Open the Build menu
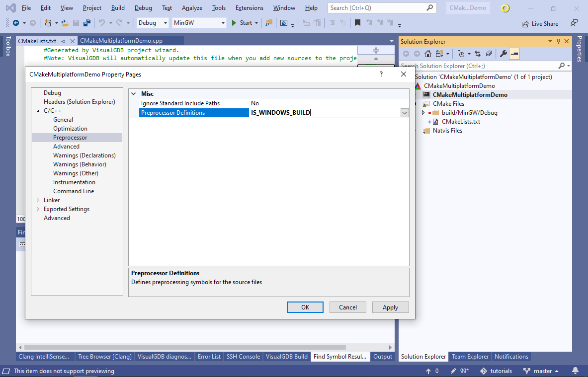Viewport: 588px width, 377px height. point(118,8)
